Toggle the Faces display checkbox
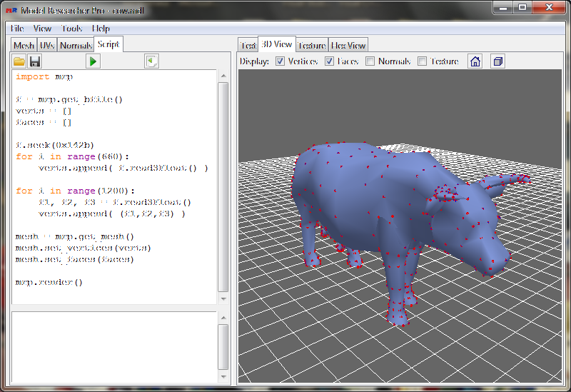 (x=330, y=61)
